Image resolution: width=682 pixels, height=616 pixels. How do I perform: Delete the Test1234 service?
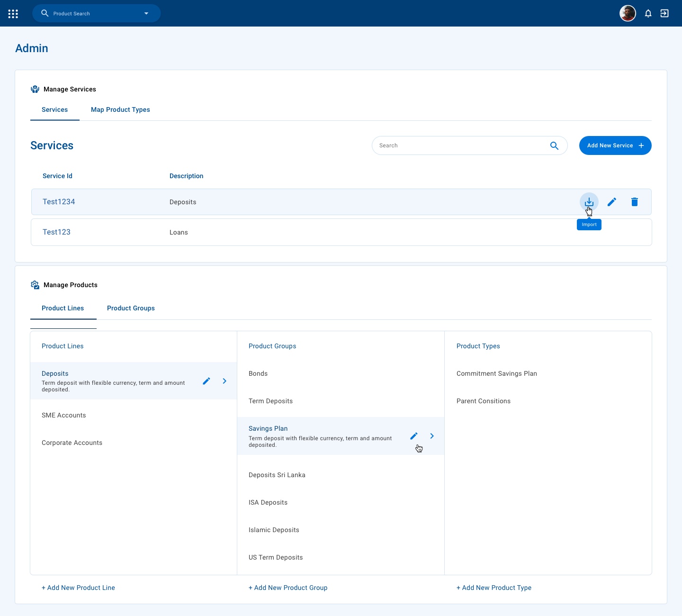point(635,202)
